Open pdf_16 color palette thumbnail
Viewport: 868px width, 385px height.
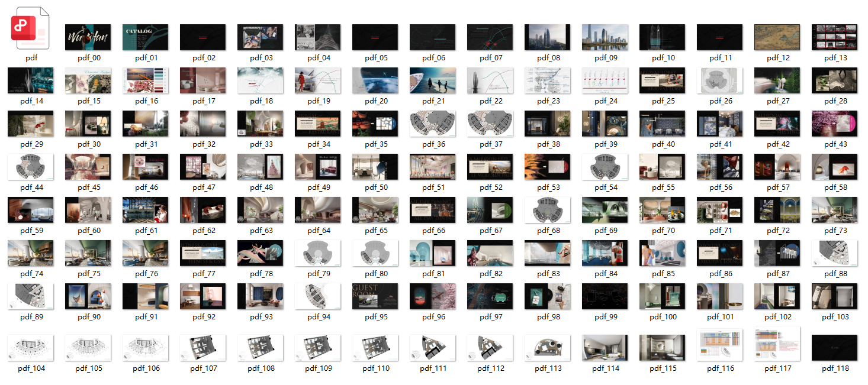pyautogui.click(x=146, y=80)
